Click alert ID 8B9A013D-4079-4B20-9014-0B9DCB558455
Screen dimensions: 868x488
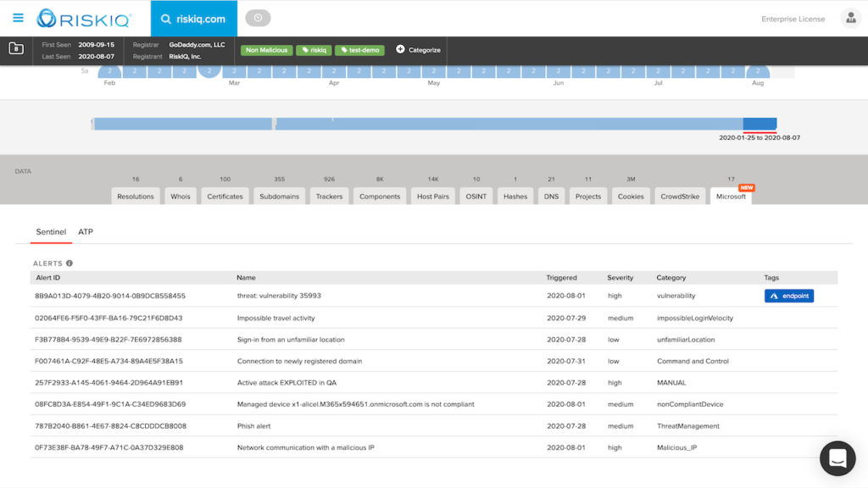pyautogui.click(x=110, y=296)
